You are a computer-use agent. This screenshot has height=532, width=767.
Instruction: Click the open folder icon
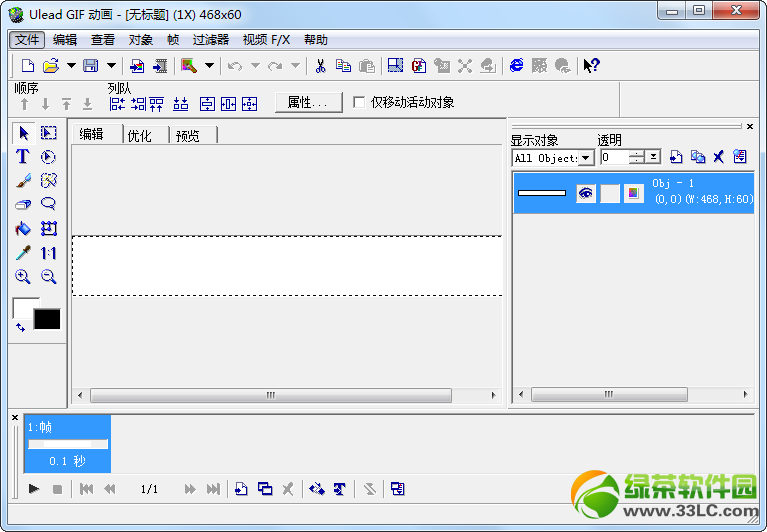[x=50, y=65]
